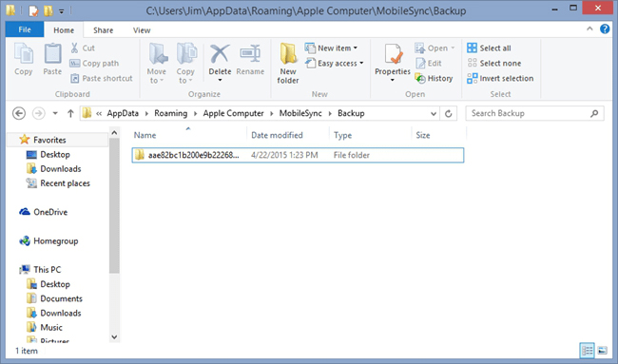
Task: Click the History icon
Action: coord(420,78)
